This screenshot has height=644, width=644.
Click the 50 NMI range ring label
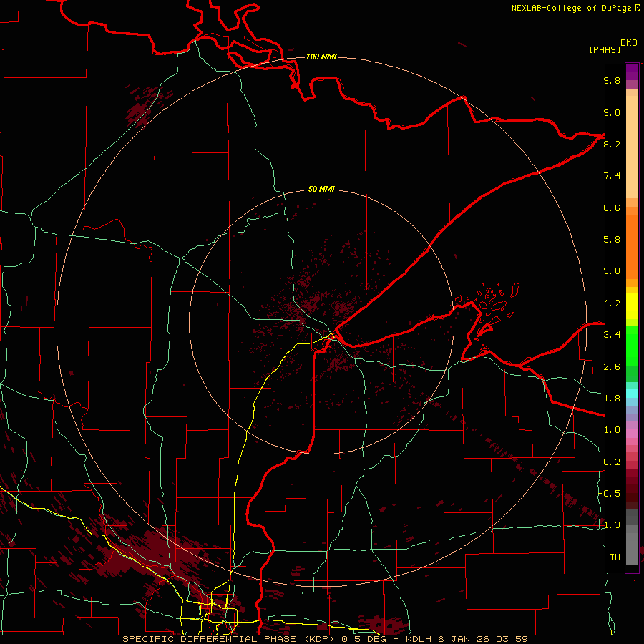point(321,189)
